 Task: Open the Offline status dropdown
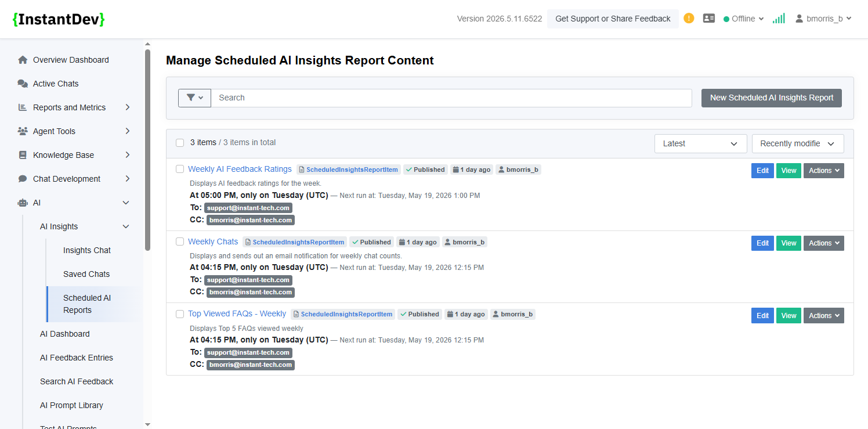coord(744,19)
